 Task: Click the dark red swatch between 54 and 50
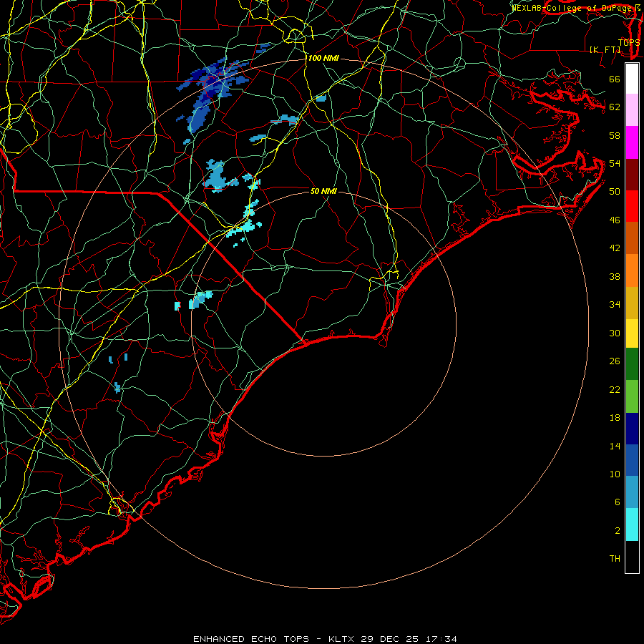[632, 175]
